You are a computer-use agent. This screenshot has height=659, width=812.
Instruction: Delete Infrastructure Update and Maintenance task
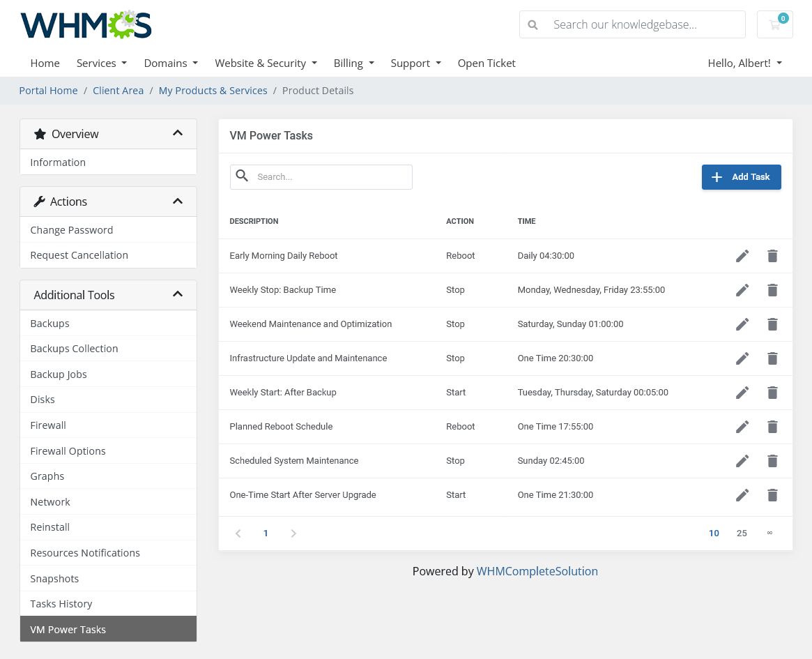tap(772, 358)
